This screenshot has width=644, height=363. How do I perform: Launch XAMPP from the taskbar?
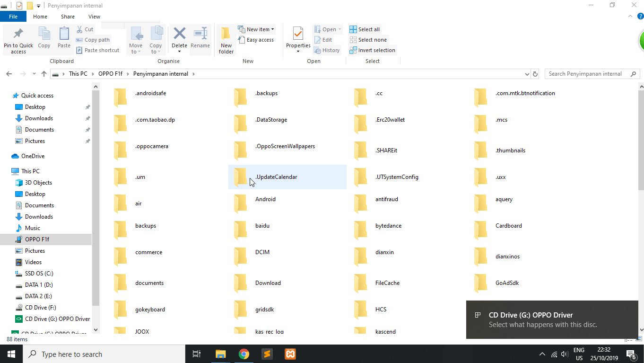point(290,354)
